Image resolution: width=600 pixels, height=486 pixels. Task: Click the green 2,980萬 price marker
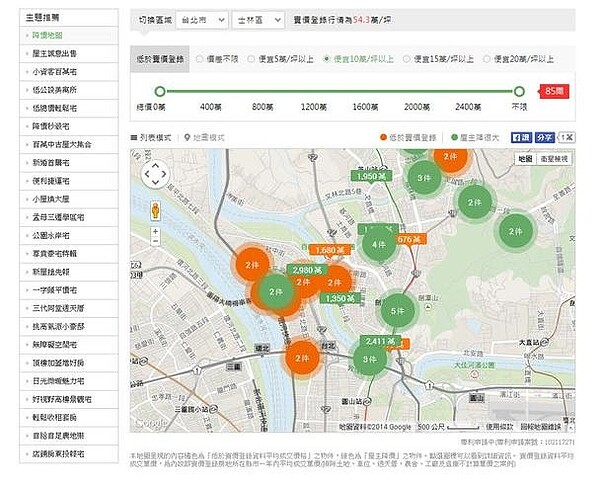(307, 270)
